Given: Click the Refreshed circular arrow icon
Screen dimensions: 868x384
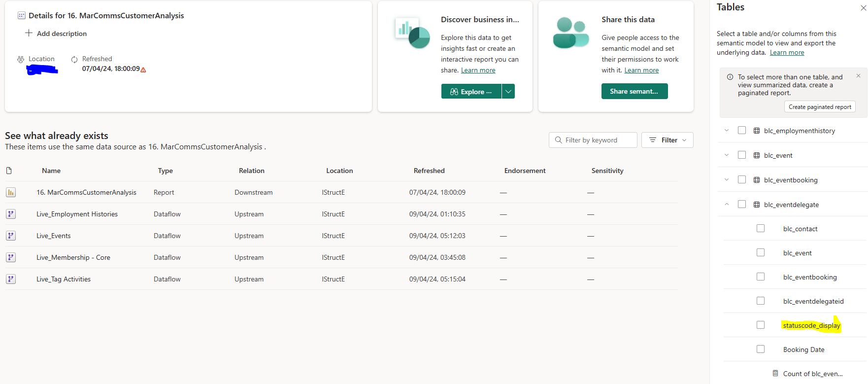Looking at the screenshot, I should point(74,59).
